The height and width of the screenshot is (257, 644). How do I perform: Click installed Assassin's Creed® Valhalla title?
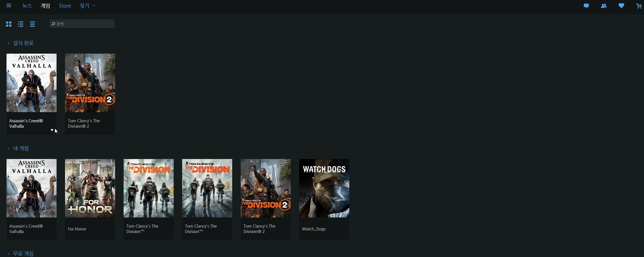point(26,123)
